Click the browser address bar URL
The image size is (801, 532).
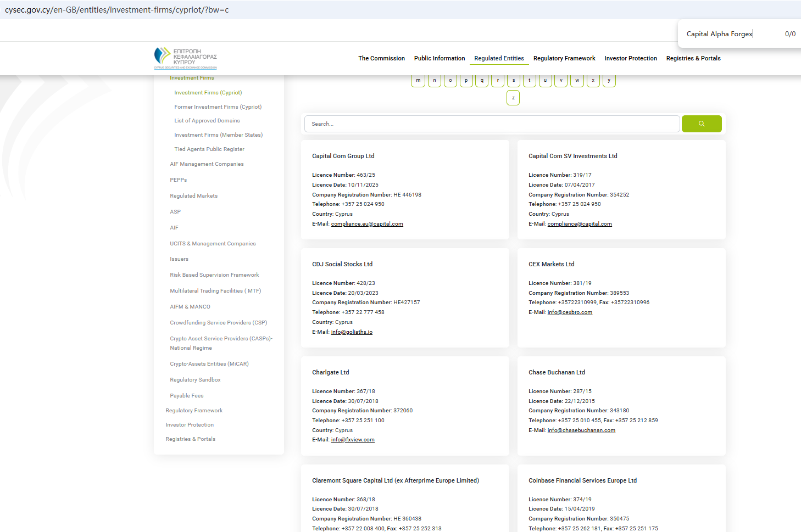tap(116, 10)
